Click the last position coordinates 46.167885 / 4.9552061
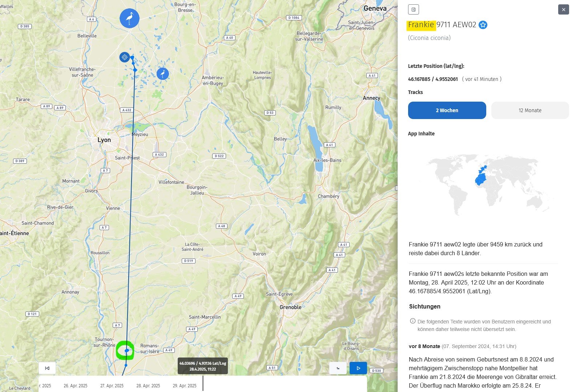 pyautogui.click(x=433, y=79)
